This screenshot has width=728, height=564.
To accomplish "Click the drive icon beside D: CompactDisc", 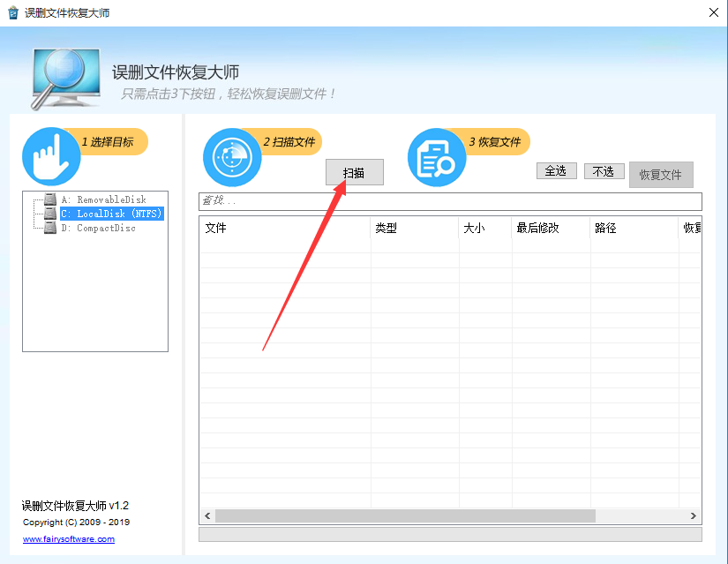I will pyautogui.click(x=49, y=226).
